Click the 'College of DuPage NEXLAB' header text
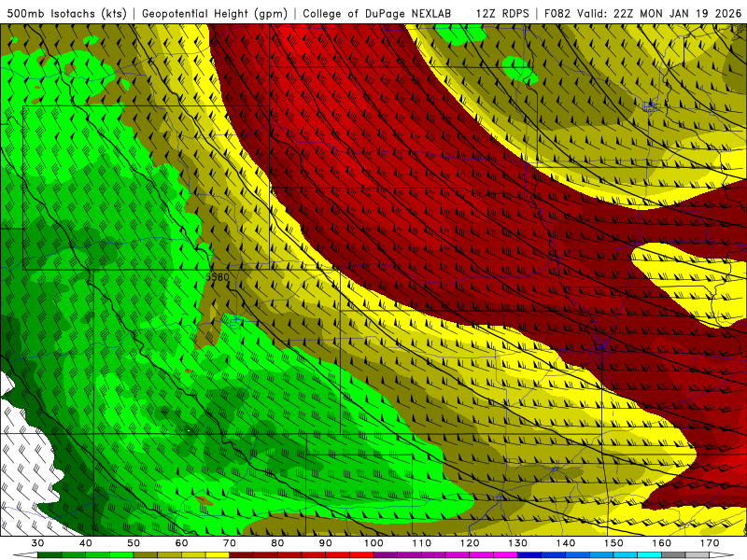This screenshot has height=560, width=747. 377,13
